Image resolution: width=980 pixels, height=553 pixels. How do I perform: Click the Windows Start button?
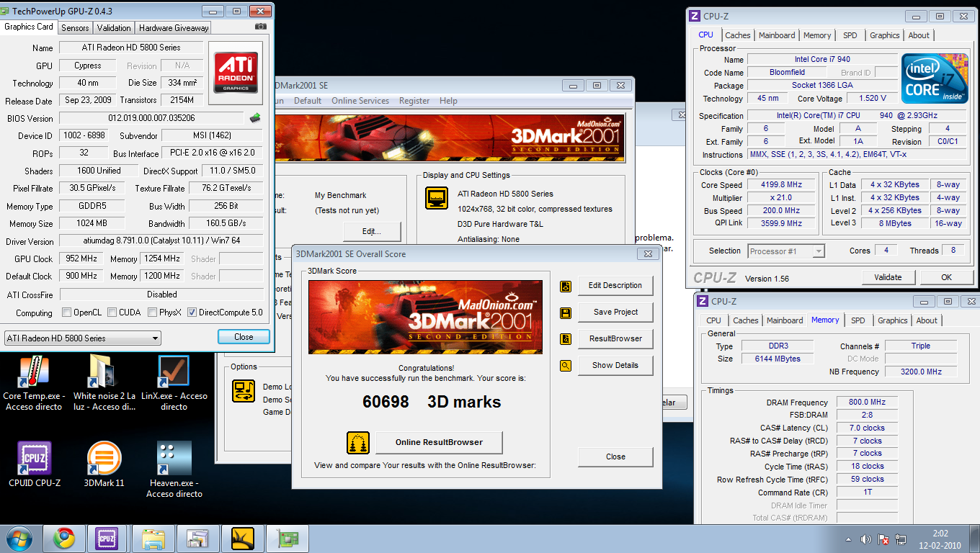(19, 539)
